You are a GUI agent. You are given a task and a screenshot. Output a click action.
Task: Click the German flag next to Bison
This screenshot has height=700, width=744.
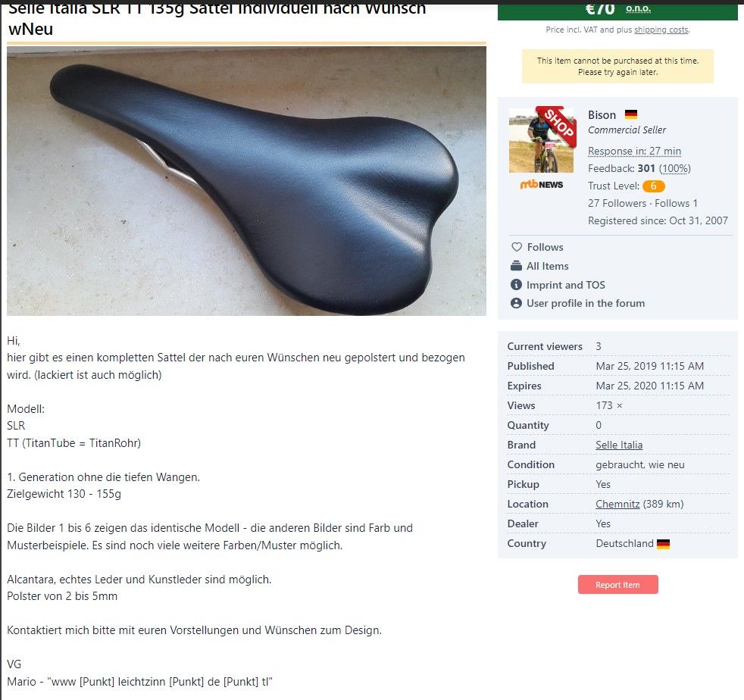click(x=630, y=114)
